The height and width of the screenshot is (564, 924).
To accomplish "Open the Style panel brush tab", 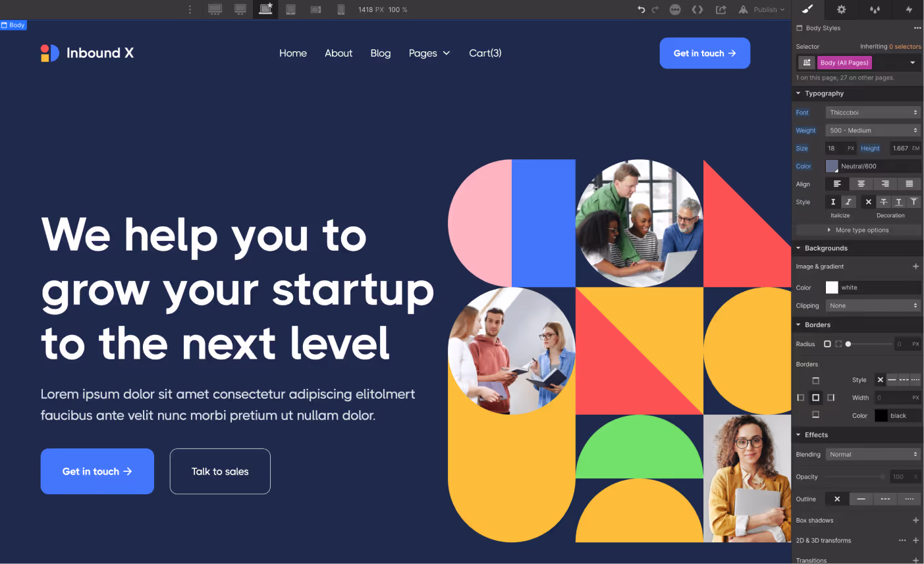I will click(x=807, y=9).
